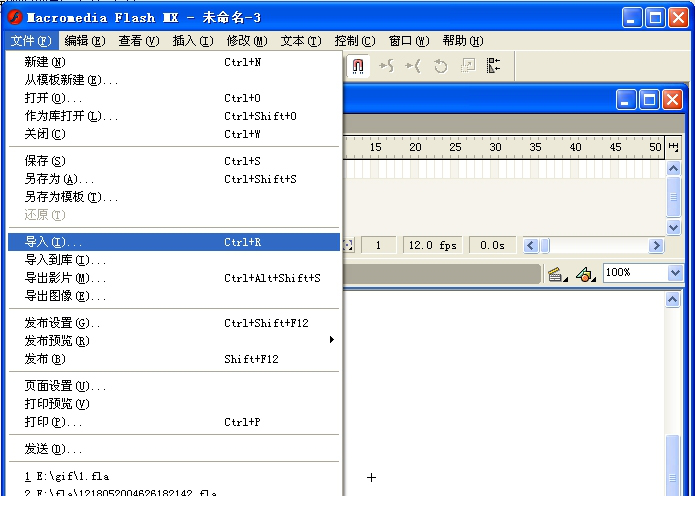This screenshot has height=515, width=695.
Task: Toggle the Snap to Objects magnet icon
Action: 358,66
